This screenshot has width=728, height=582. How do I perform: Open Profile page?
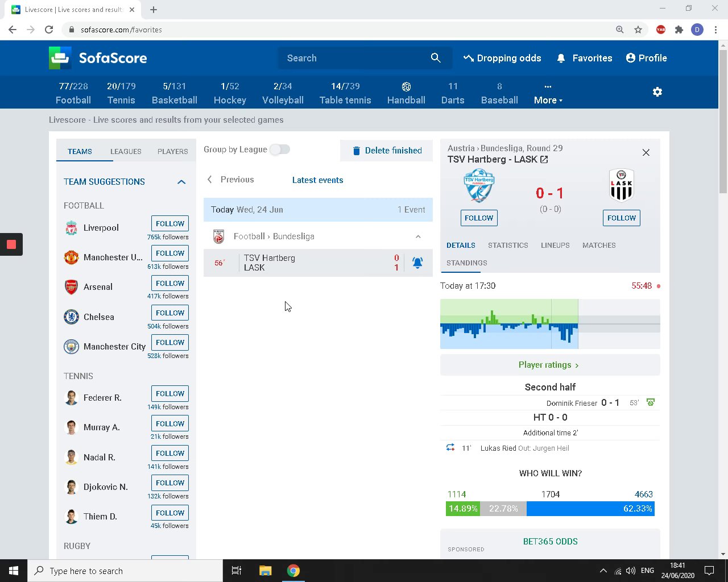coord(647,58)
